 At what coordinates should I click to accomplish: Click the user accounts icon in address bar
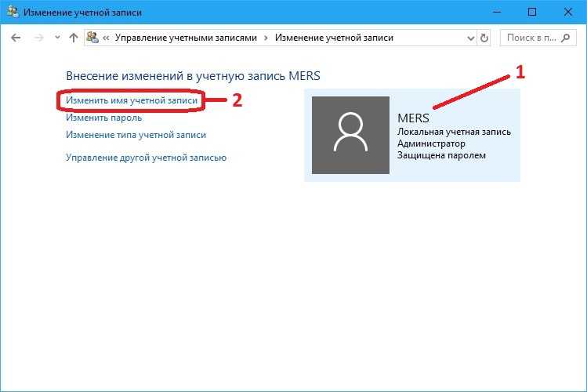92,38
